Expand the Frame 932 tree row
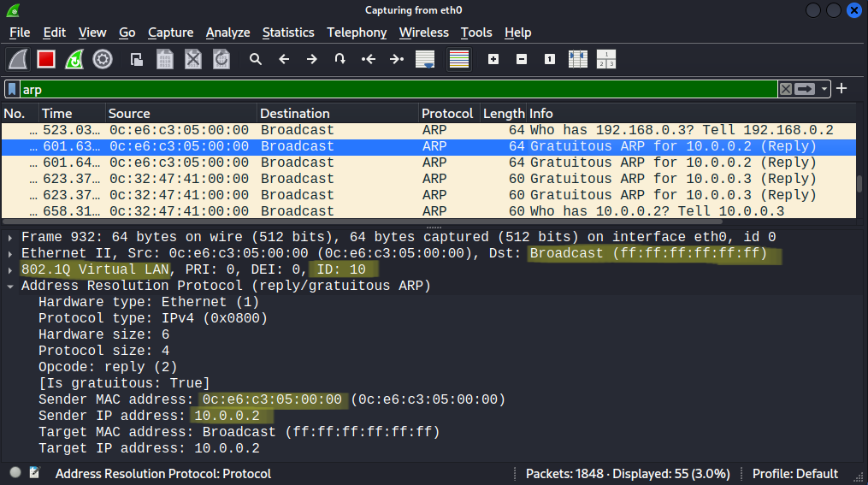This screenshot has height=485, width=868. pyautogui.click(x=10, y=237)
